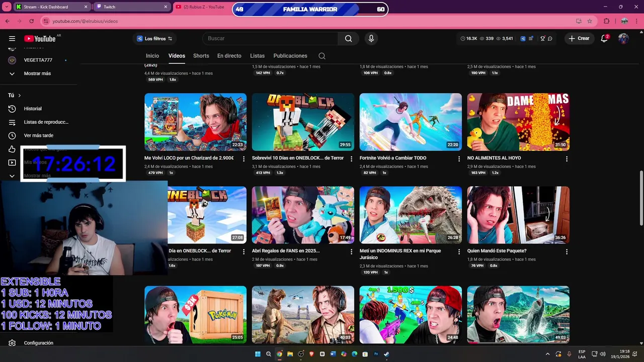Viewport: 644px width, 362px height.
Task: Open the Listas tab
Action: [x=257, y=56]
